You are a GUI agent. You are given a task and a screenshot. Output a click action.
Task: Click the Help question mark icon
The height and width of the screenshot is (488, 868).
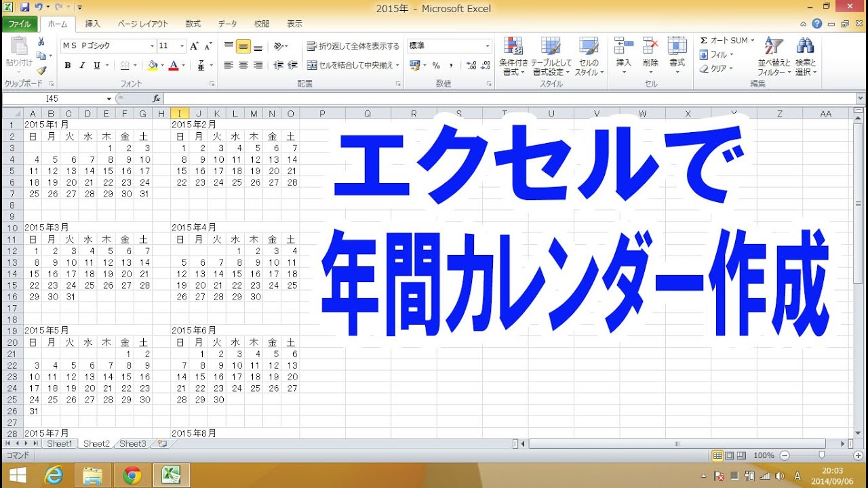pos(817,24)
